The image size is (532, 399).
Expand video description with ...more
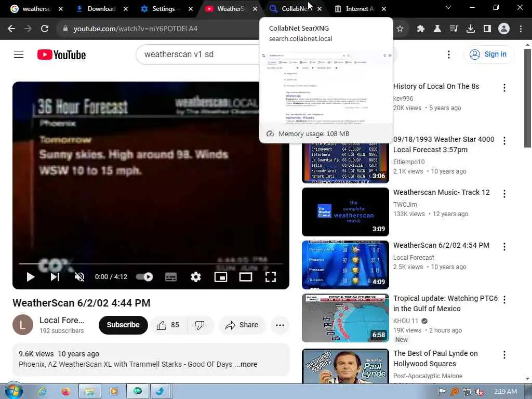click(x=246, y=364)
